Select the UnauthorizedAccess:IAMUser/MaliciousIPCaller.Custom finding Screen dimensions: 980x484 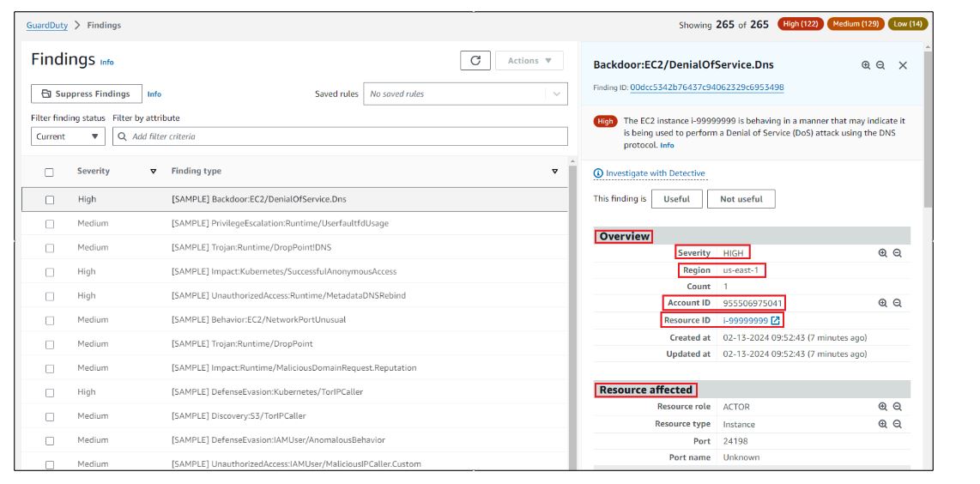click(x=295, y=463)
